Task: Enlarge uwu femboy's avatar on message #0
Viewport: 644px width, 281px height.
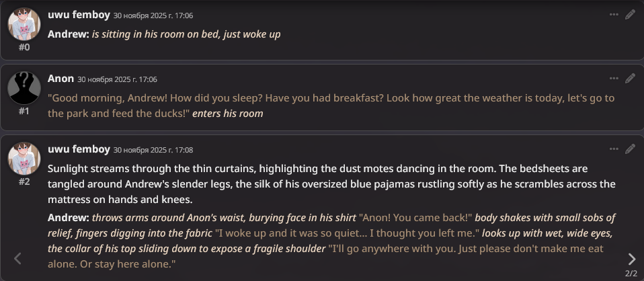Action: click(24, 24)
